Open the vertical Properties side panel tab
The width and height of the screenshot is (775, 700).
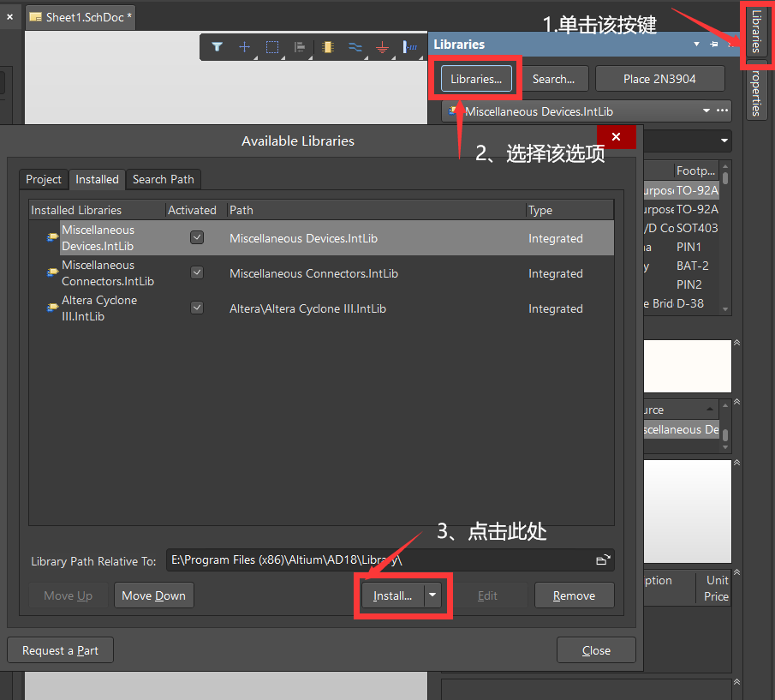point(755,92)
